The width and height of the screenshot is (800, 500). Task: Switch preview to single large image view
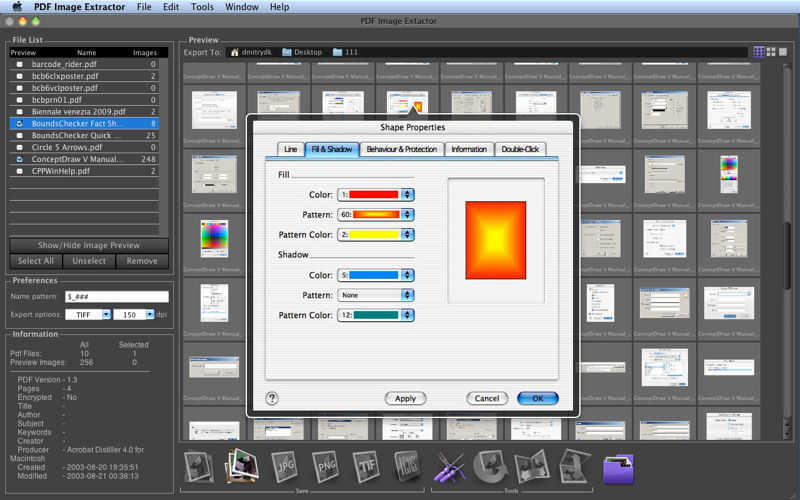click(783, 52)
